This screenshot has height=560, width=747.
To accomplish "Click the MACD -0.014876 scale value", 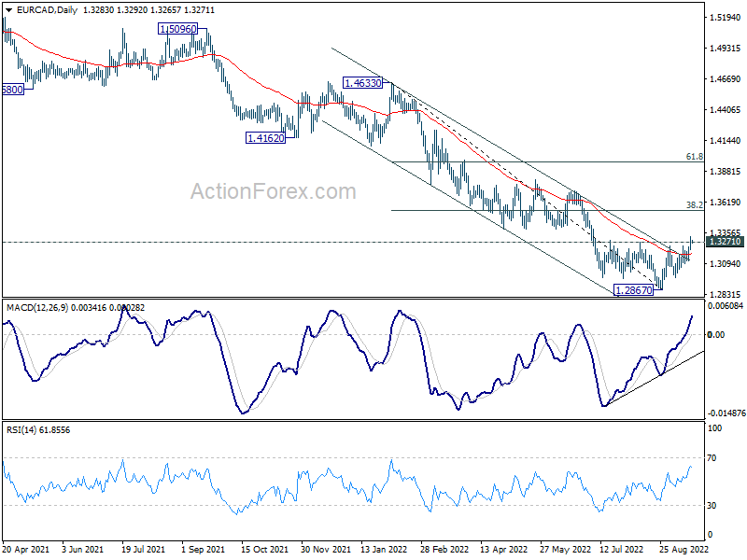I will pyautogui.click(x=726, y=413).
